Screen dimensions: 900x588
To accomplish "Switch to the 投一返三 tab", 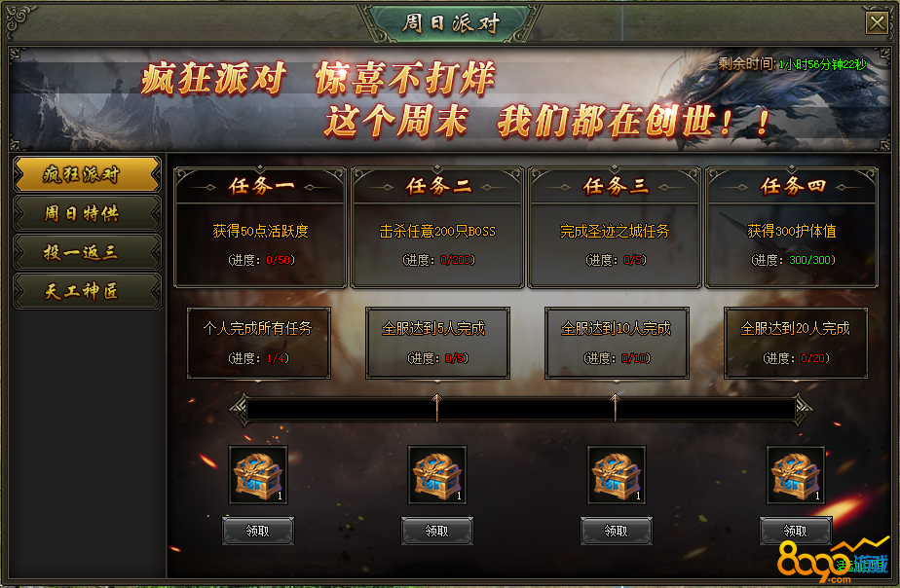I will point(87,252).
